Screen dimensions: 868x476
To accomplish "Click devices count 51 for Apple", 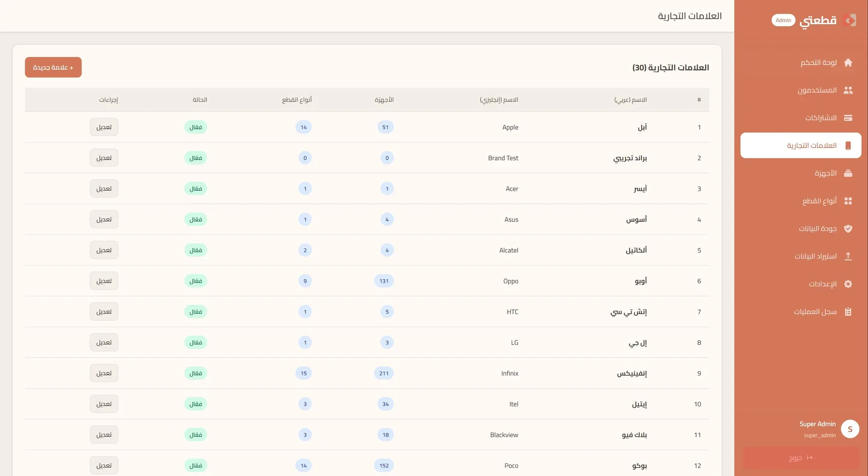I will point(386,127).
